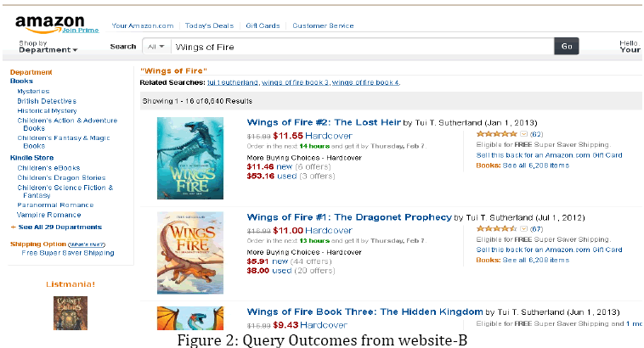Viewport: 644px width, 348px height.
Task: Open the All search category dropdown
Action: coord(156,47)
